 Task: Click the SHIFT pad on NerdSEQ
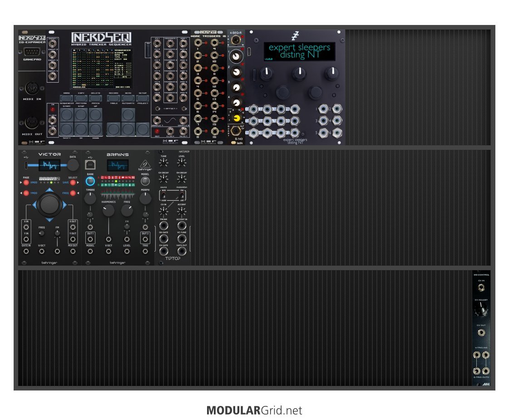click(x=67, y=129)
